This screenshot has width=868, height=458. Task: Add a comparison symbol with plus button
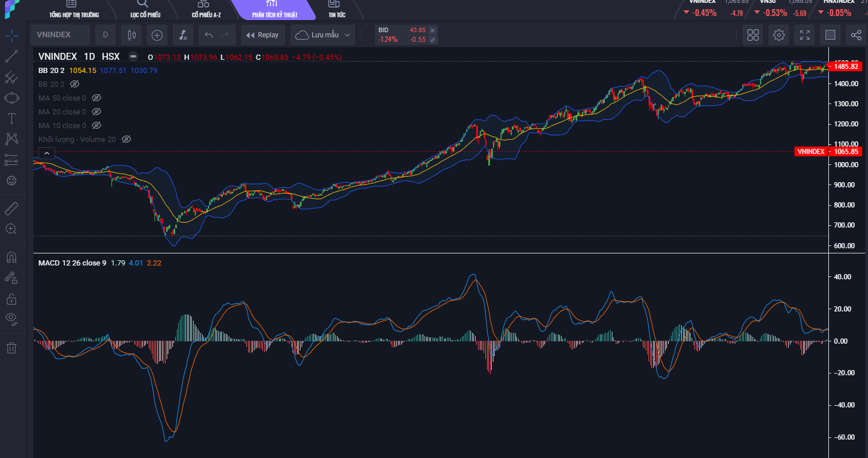(x=157, y=35)
